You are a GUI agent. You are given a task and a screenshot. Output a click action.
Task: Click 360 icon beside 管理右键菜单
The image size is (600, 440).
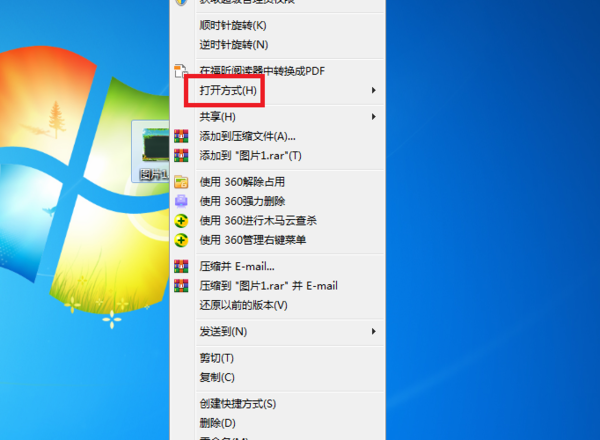[181, 240]
